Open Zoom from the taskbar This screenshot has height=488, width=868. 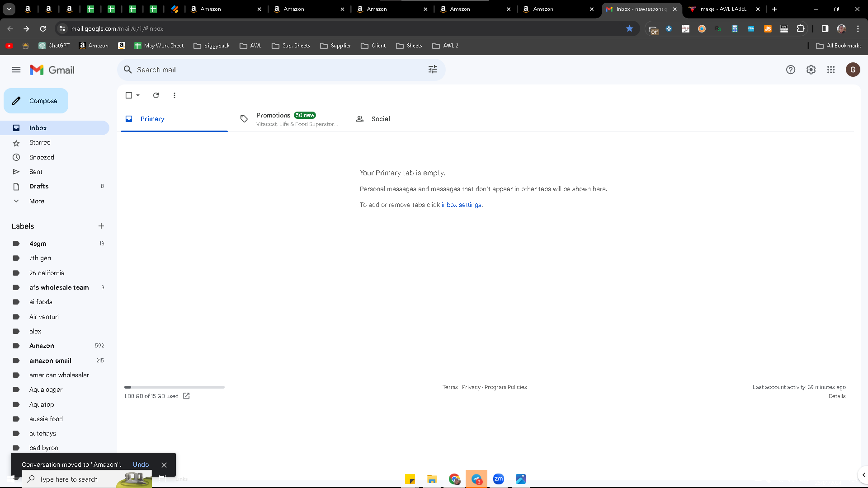(499, 479)
